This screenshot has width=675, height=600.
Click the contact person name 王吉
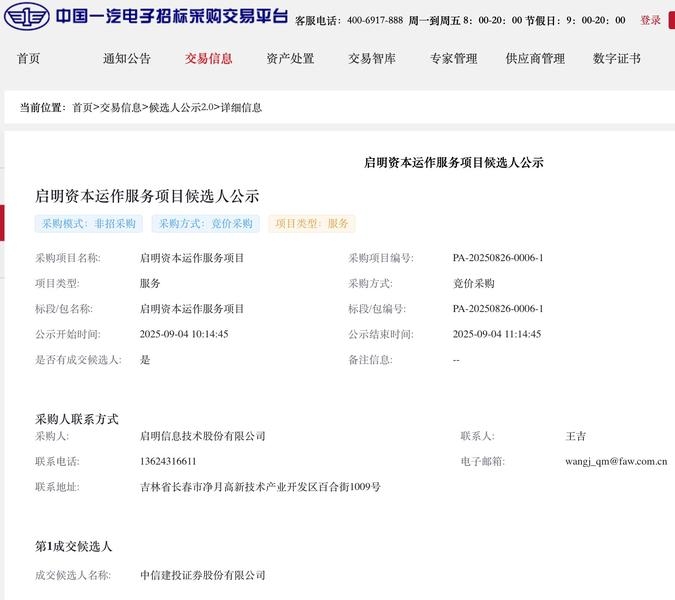(x=576, y=436)
